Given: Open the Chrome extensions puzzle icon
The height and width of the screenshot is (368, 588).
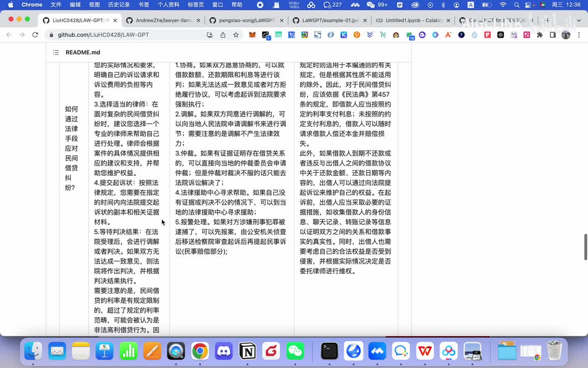Looking at the screenshot, I should tap(540, 35).
